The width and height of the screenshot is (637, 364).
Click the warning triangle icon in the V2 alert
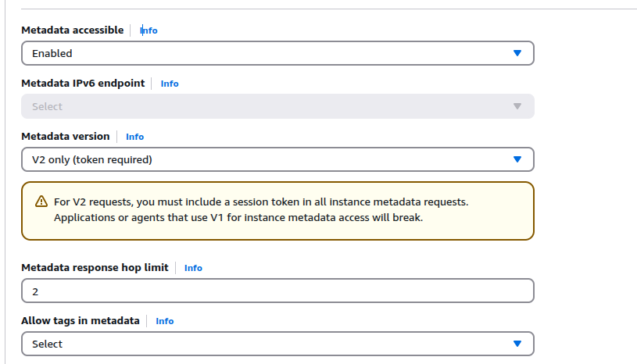point(41,202)
